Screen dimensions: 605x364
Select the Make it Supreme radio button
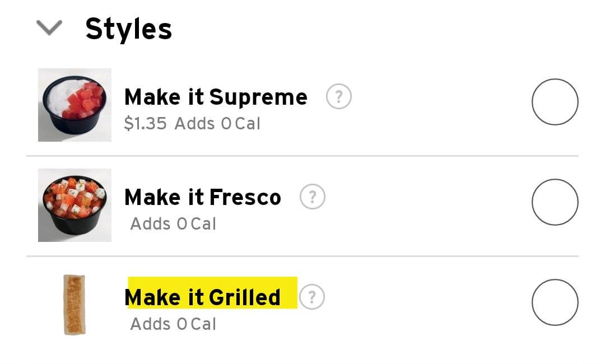[554, 102]
